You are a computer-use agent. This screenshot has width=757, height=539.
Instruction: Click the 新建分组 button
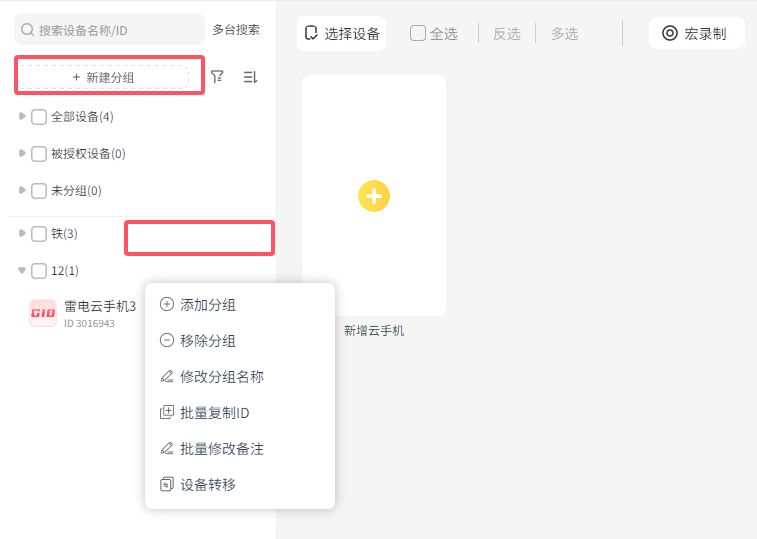(x=104, y=77)
